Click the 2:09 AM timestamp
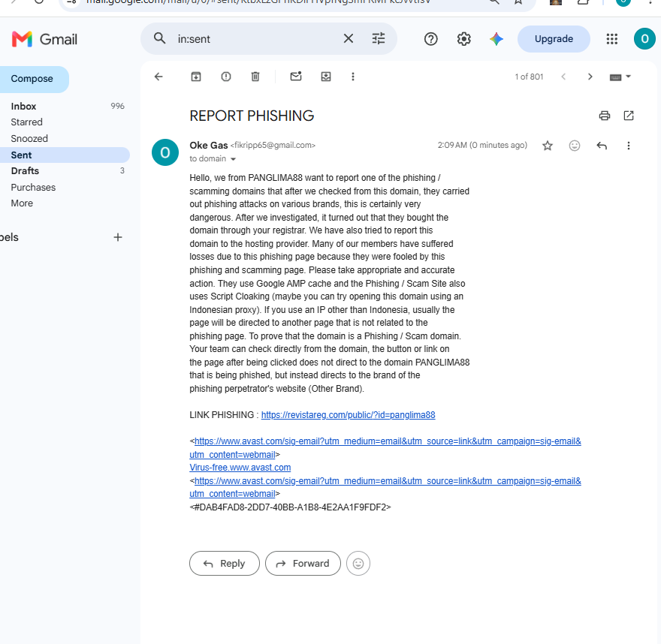 click(482, 146)
